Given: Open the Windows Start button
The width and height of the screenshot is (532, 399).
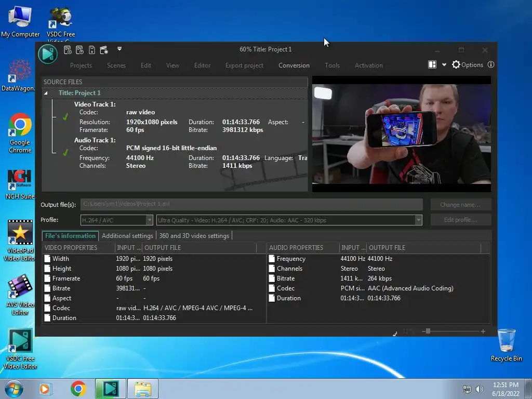Looking at the screenshot, I should (x=14, y=389).
